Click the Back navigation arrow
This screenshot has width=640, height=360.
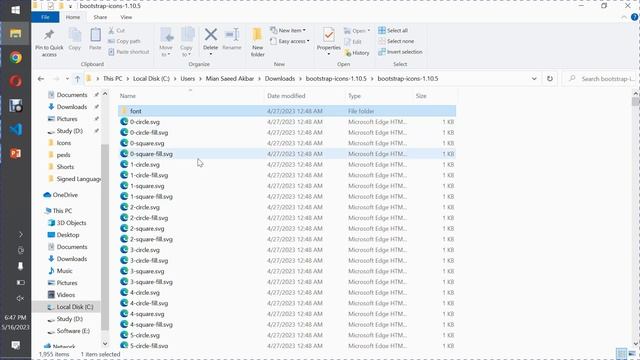pyautogui.click(x=41, y=79)
